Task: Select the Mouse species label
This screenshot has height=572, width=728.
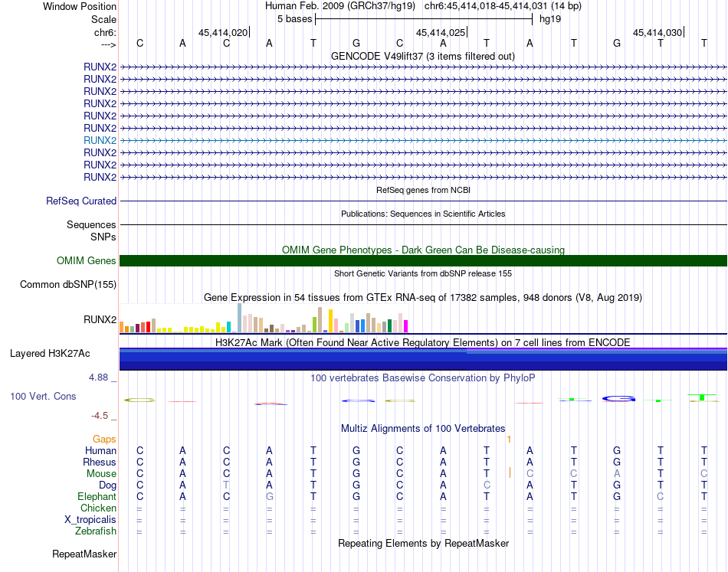Action: [101, 474]
